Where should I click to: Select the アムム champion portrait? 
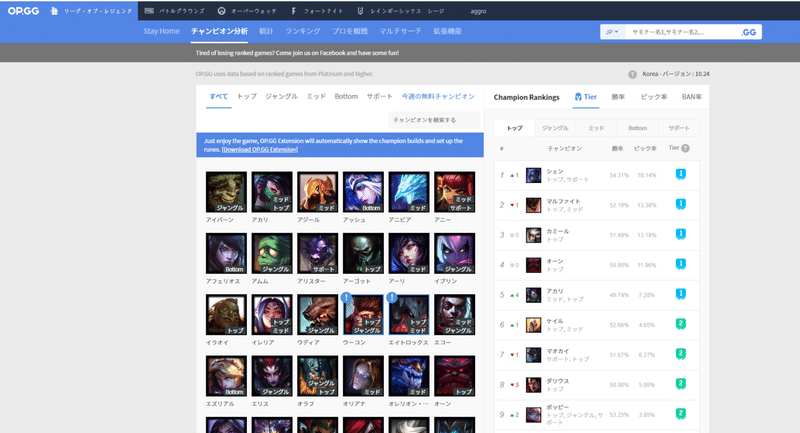(272, 253)
